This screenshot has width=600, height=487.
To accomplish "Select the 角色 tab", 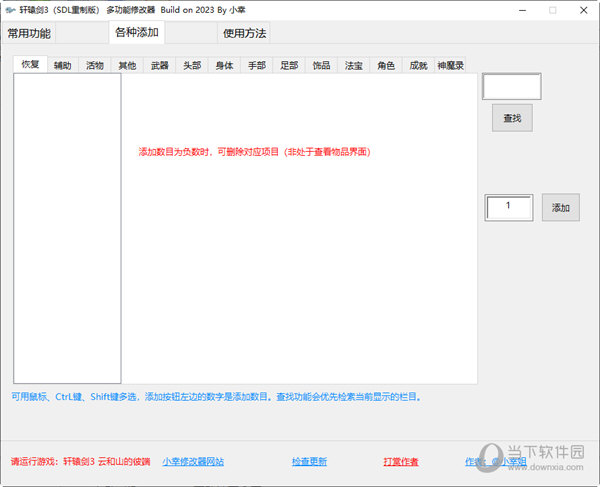I will click(x=386, y=65).
